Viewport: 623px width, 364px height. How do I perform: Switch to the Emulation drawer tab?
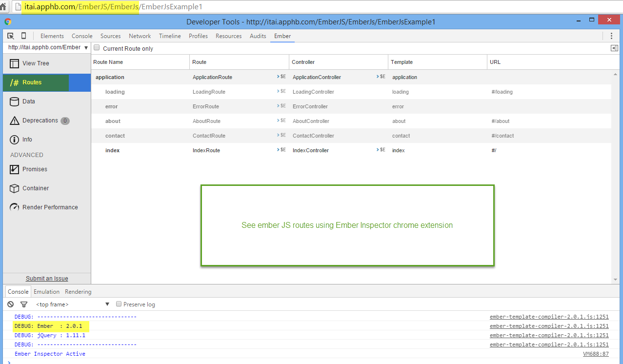pyautogui.click(x=46, y=292)
